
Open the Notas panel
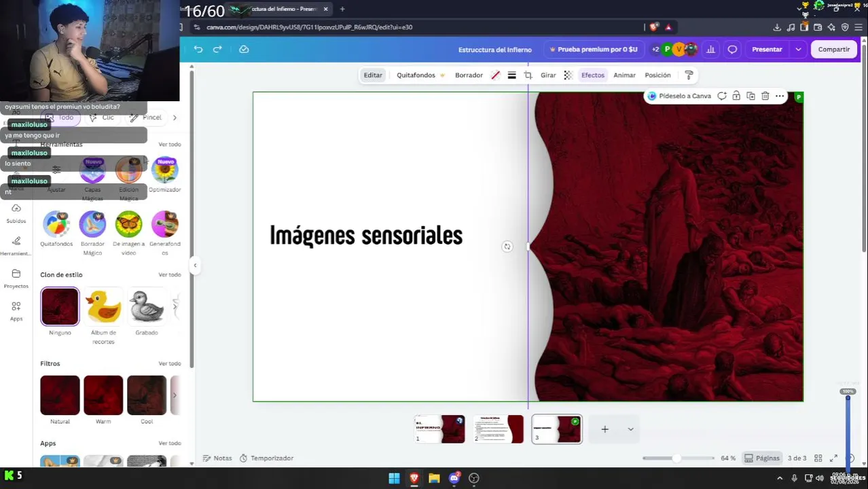pos(217,458)
